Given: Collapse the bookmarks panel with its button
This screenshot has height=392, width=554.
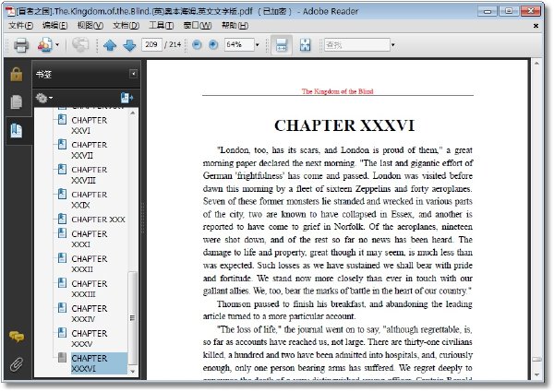Looking at the screenshot, I should click(133, 74).
